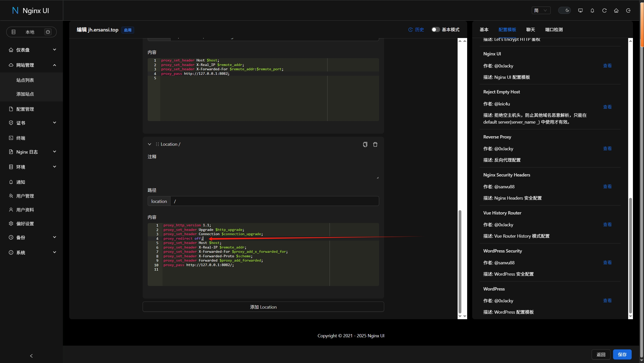Click the 网站管理 cloud icon in sidebar
Viewport: 644px width, 363px height.
point(11,65)
